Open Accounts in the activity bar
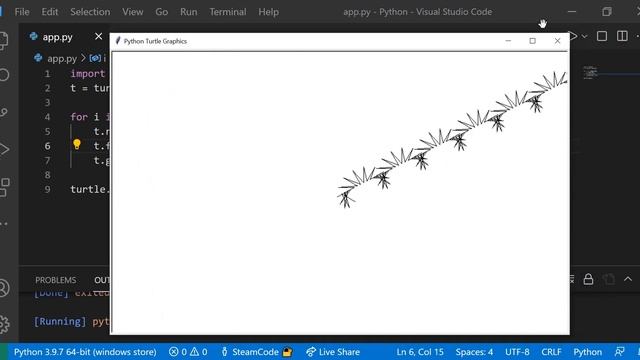This screenshot has width=640, height=360. click(x=4, y=288)
